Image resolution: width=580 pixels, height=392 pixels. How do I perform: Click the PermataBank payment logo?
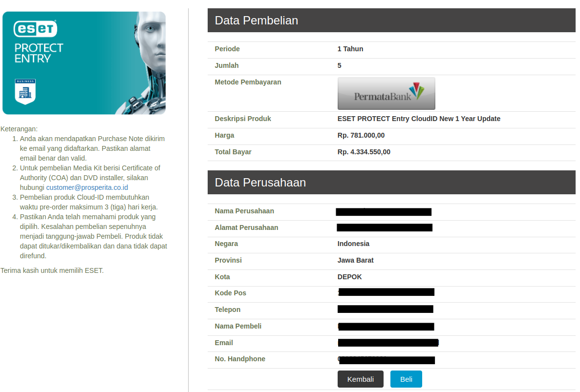tap(386, 93)
